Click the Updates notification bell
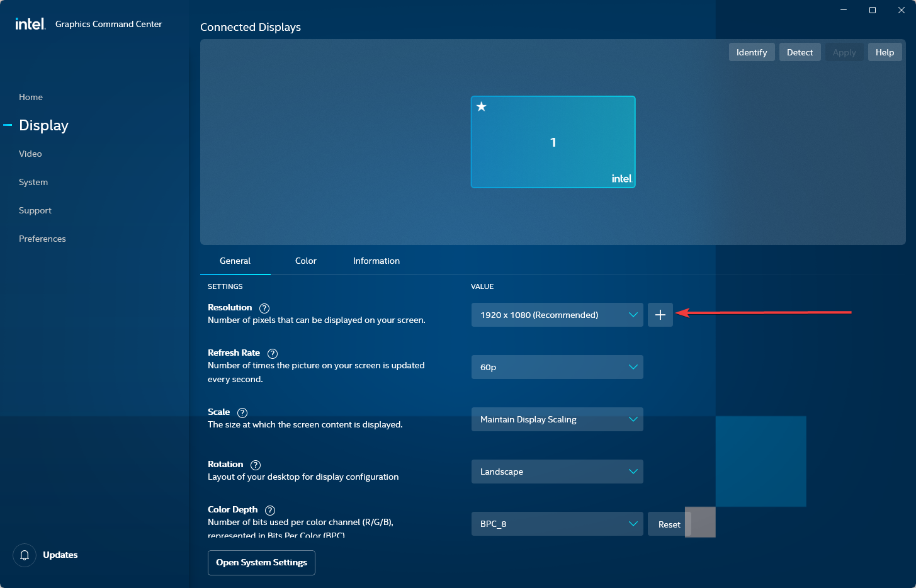Screen dimensions: 916x588 pos(25,555)
